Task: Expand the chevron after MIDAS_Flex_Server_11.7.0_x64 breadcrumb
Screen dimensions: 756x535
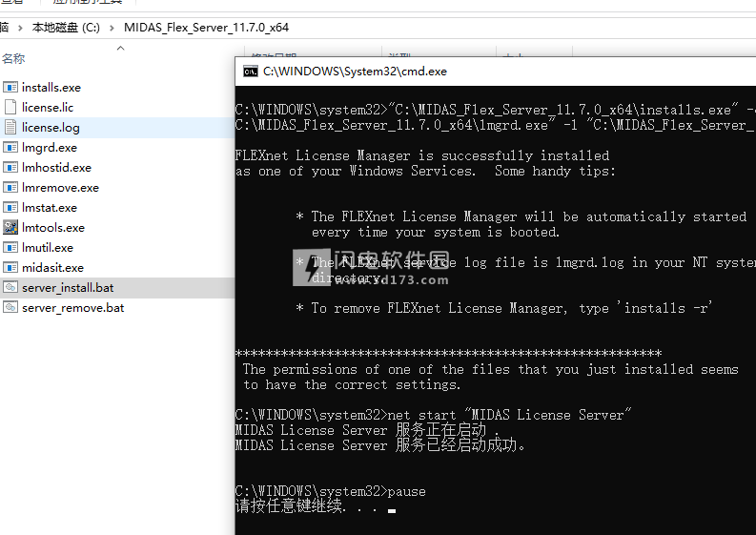Action: [x=298, y=28]
